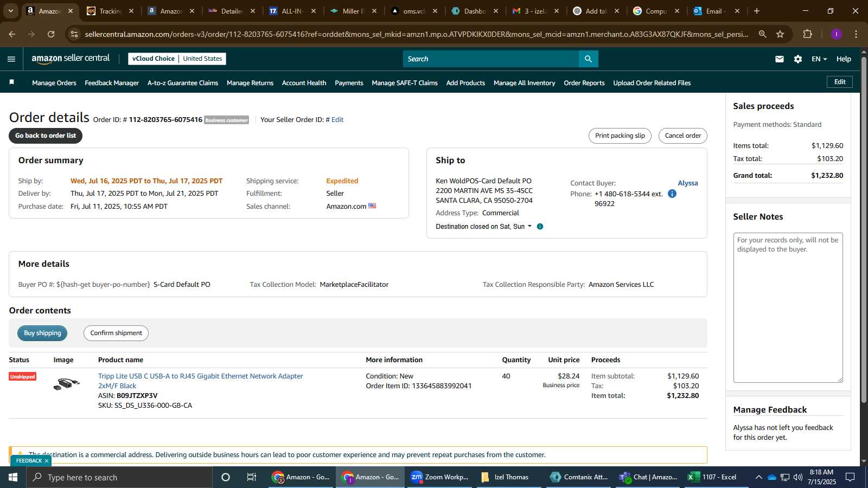Close the FEEDBACK tab with its X
868x488 pixels.
coord(47,461)
